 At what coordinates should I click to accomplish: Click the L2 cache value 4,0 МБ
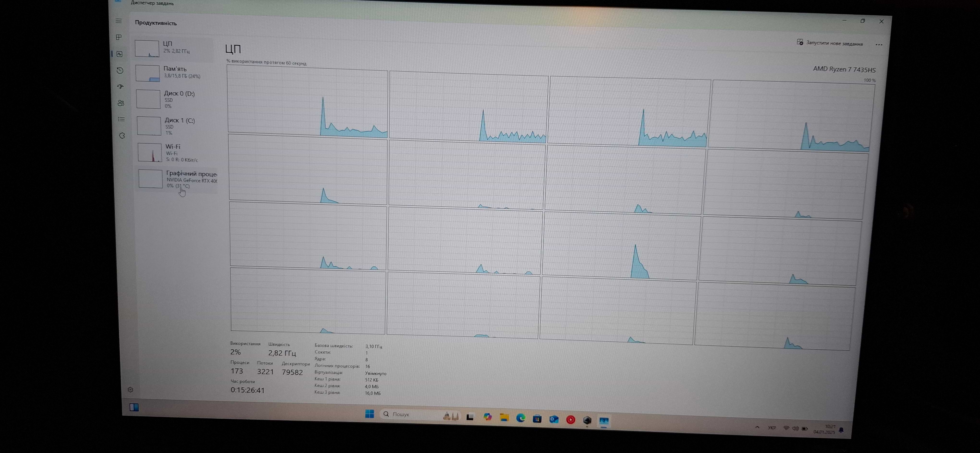pyautogui.click(x=372, y=387)
